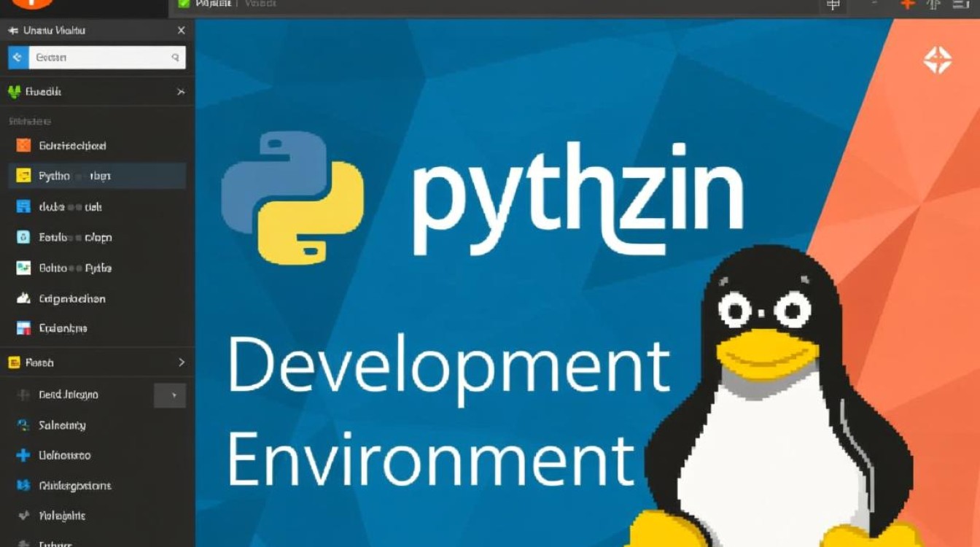
Task: Toggle the green checkmark in the top toolbar
Action: (x=184, y=4)
